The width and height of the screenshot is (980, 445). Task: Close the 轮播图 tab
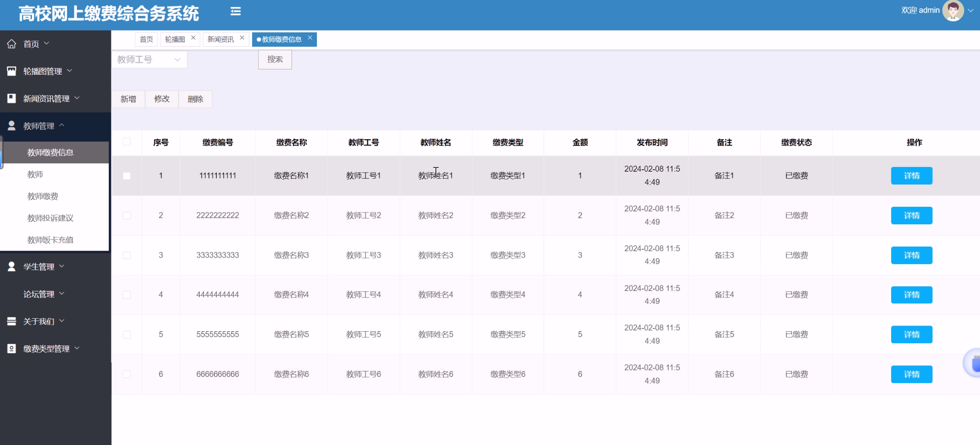pos(193,37)
